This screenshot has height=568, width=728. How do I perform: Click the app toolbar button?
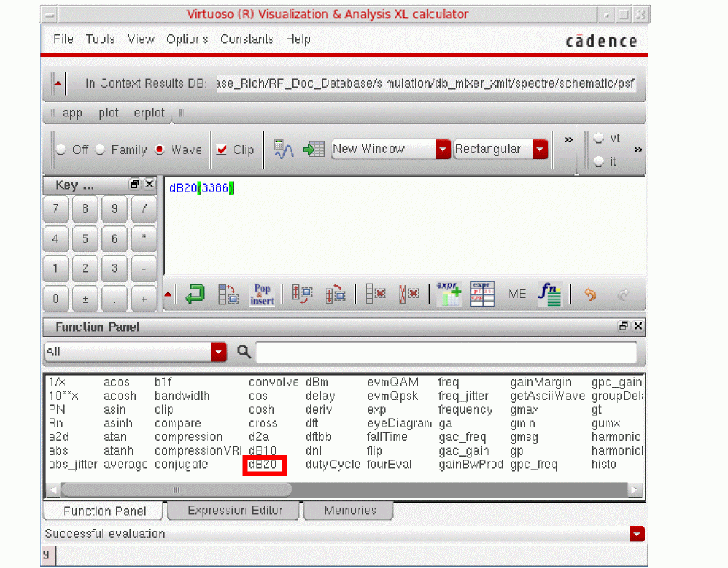click(73, 113)
